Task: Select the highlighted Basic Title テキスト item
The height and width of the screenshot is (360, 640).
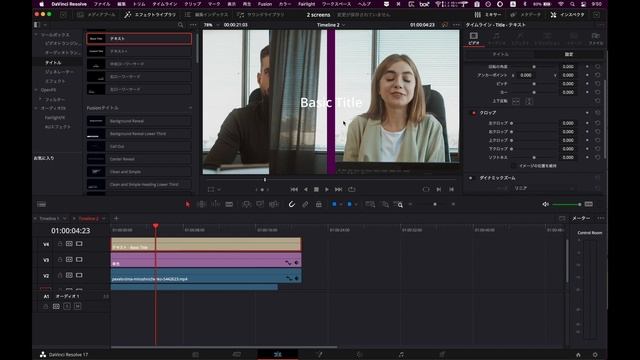Action: coord(139,38)
